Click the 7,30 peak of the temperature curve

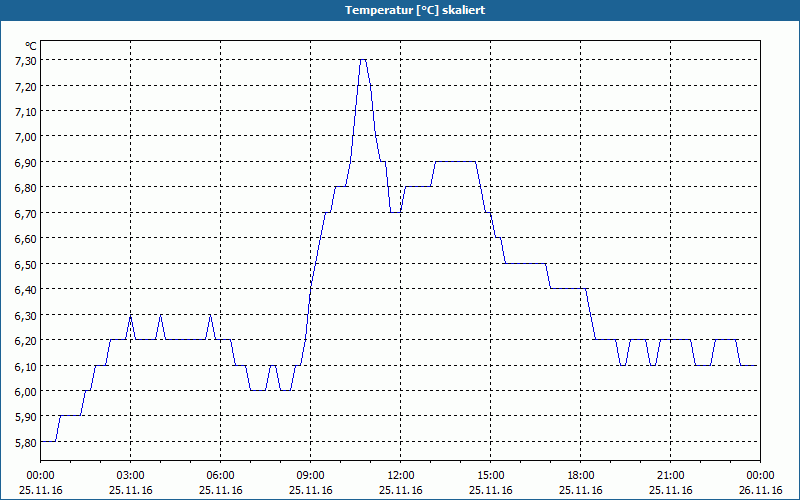pos(363,60)
